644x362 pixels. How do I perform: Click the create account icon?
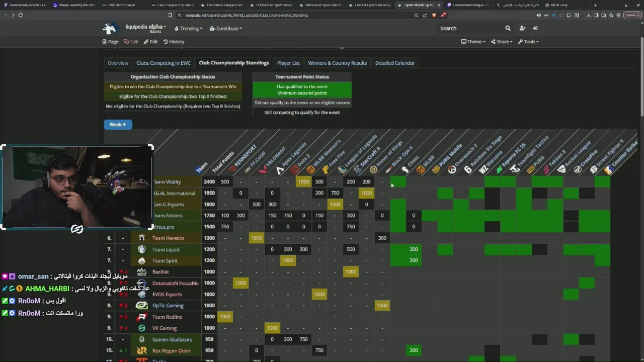[x=522, y=28]
